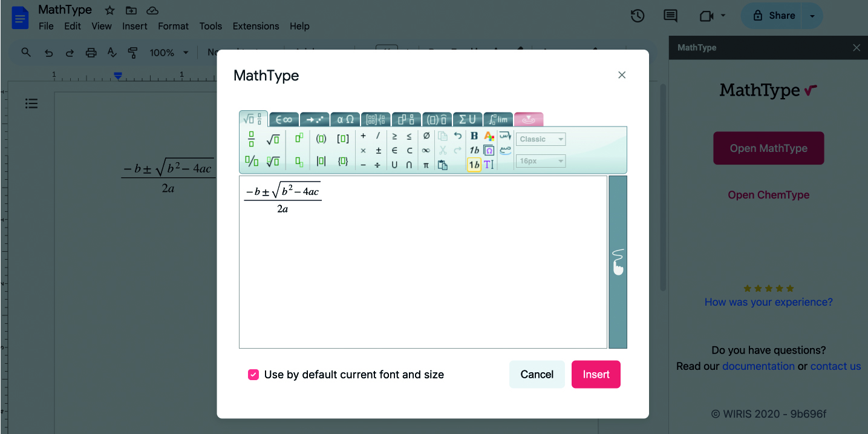Toggle the highlighted 1b math style button
Screen dimensions: 868x434
pos(474,164)
